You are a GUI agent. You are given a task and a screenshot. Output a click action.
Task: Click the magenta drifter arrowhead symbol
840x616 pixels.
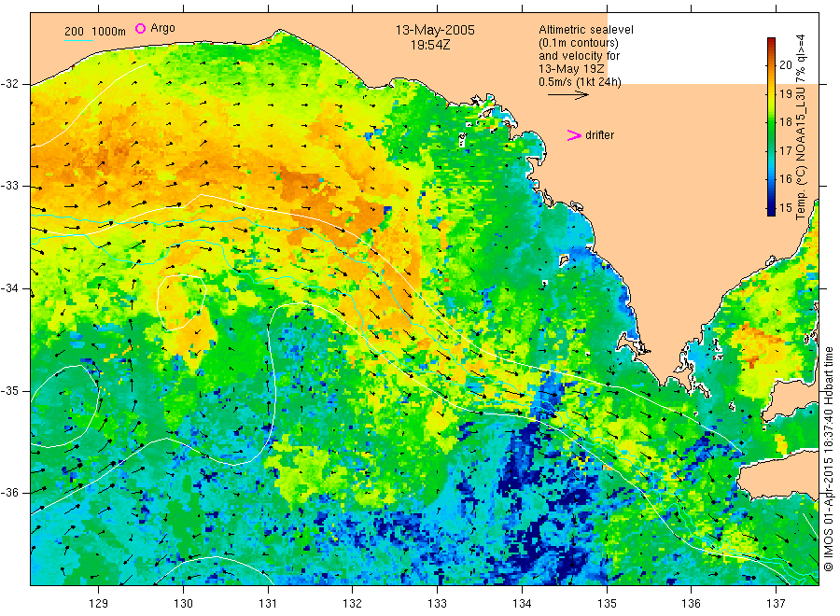(574, 135)
